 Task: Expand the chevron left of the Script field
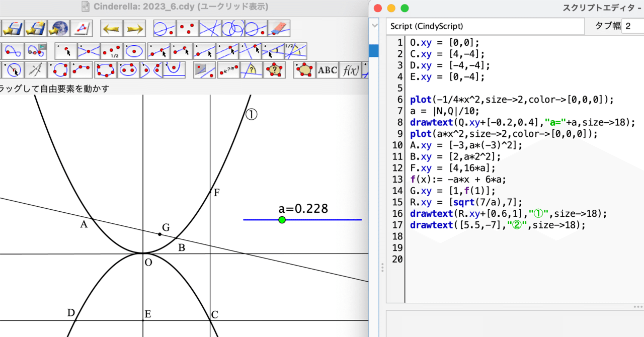point(374,25)
